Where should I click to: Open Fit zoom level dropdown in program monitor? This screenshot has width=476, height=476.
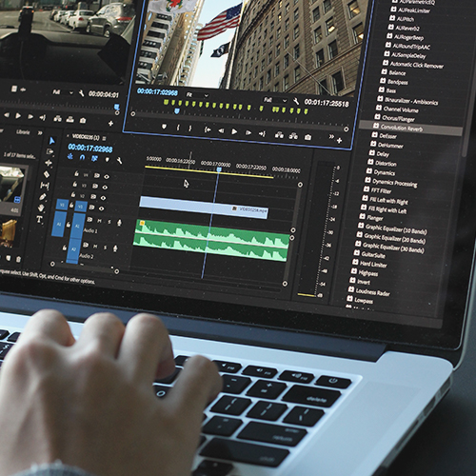tap(197, 95)
